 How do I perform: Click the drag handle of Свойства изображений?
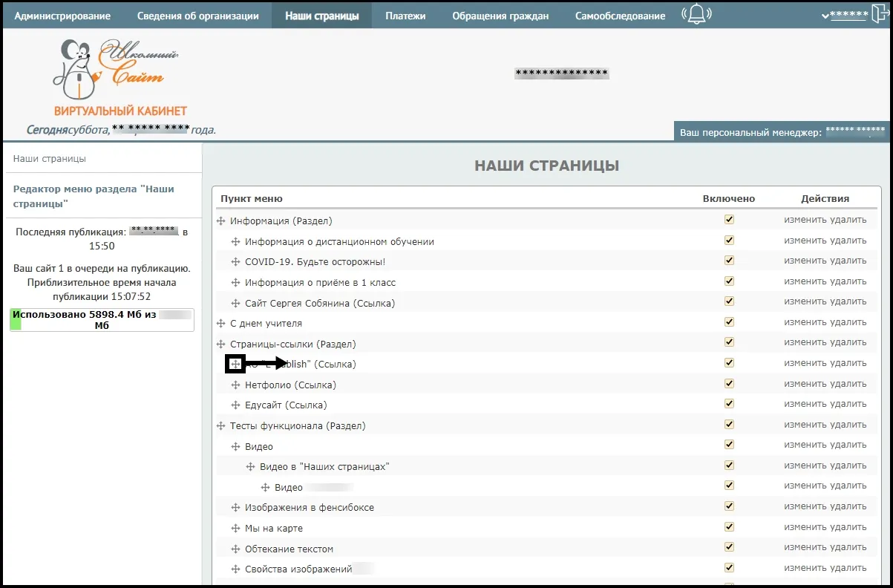click(235, 569)
